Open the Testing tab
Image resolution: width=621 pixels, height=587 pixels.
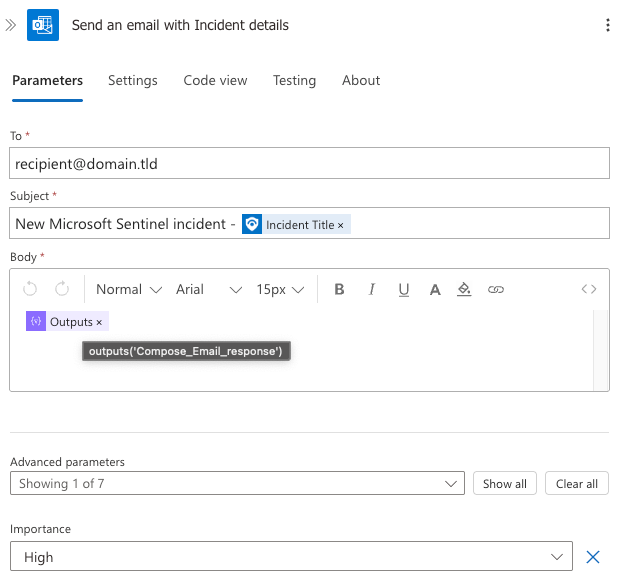[294, 80]
